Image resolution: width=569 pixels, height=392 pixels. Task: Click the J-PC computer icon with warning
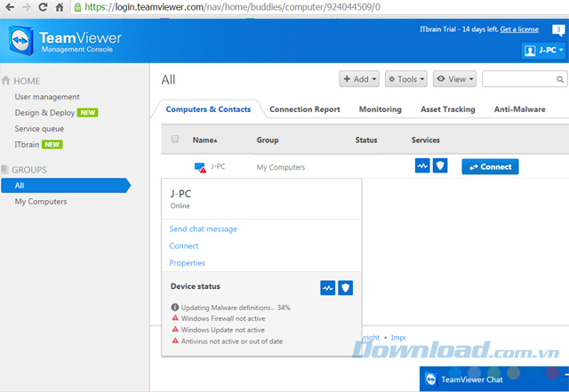200,167
